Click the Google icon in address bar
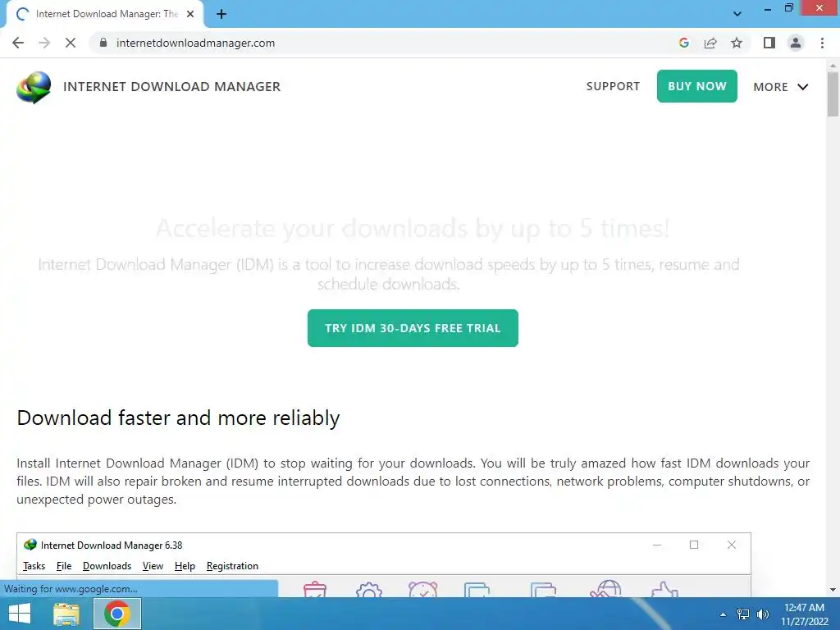This screenshot has height=630, width=840. [683, 43]
